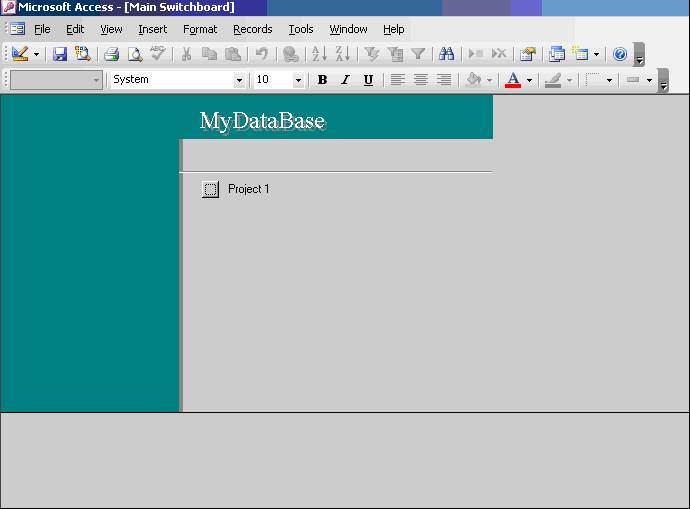Click the Project 1 label
The image size is (690, 509).
pos(249,189)
